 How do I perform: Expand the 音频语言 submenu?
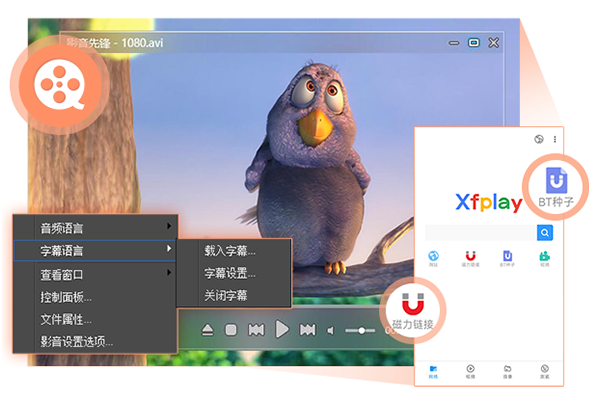(94, 227)
